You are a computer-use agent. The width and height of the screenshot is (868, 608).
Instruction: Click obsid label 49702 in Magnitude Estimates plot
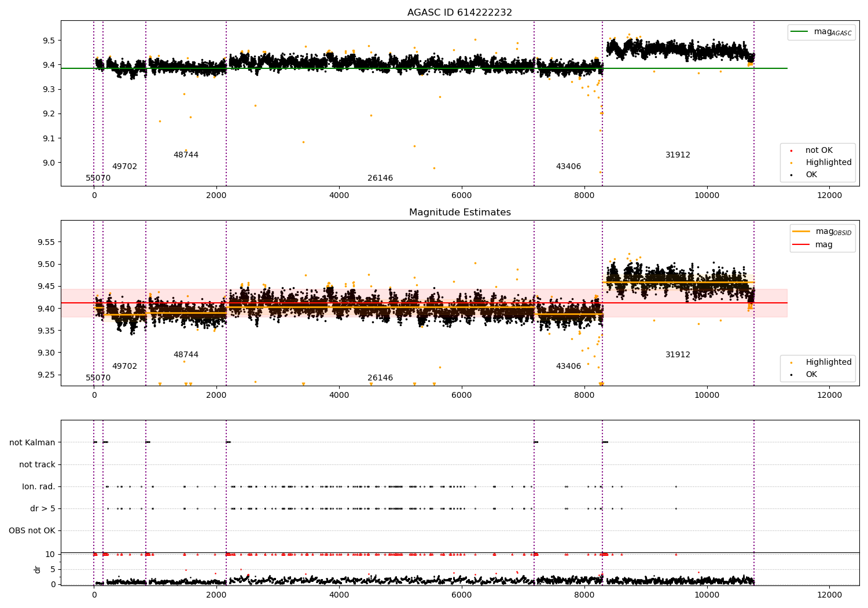pyautogui.click(x=124, y=366)
